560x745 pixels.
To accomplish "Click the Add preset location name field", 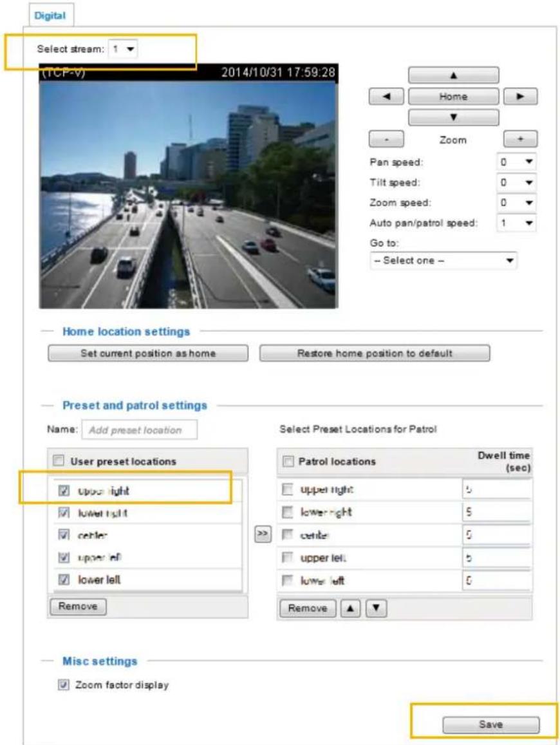I will click(140, 429).
